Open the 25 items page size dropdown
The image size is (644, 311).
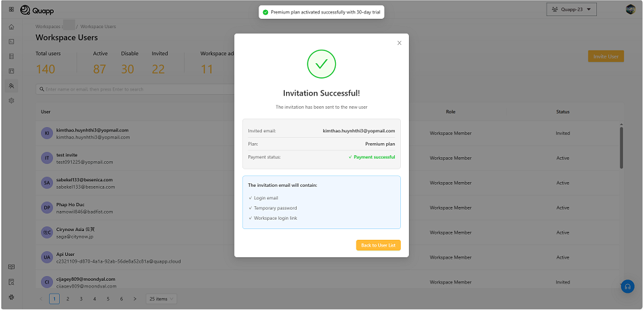pos(161,298)
